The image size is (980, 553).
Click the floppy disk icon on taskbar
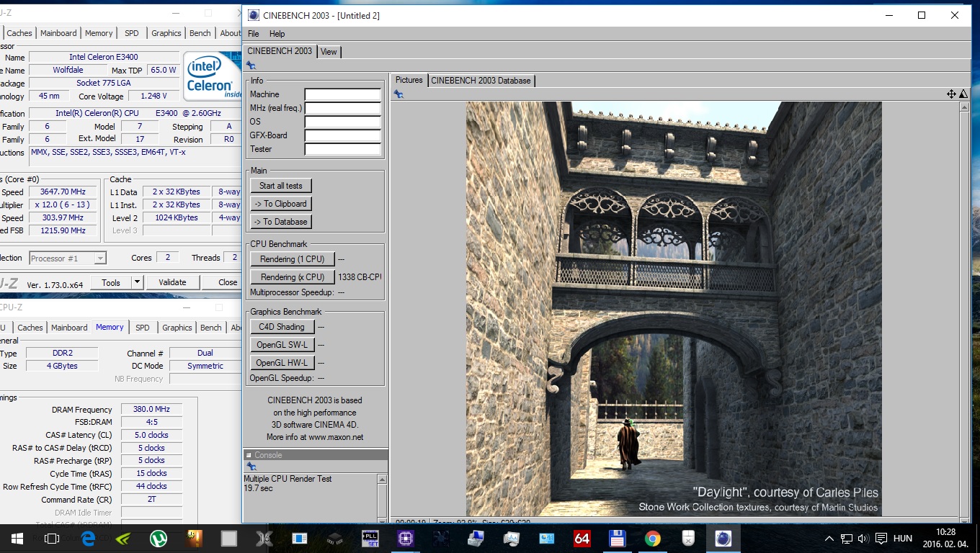tap(617, 539)
